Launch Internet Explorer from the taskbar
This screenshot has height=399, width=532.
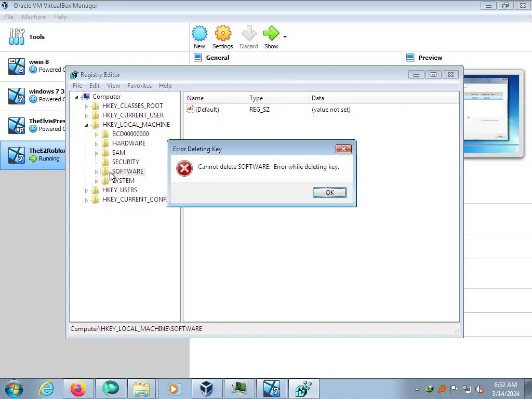pyautogui.click(x=46, y=389)
